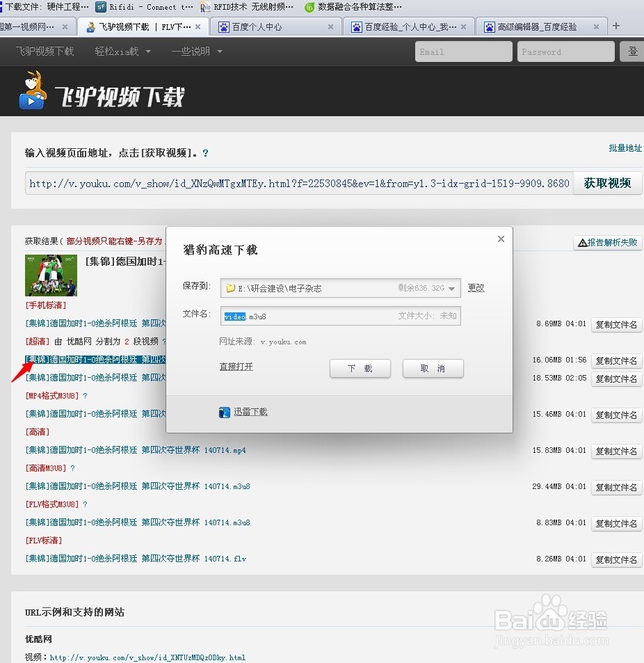Screen dimensions: 644x663
Task: Click the folder icon in save path
Action: tap(230, 289)
